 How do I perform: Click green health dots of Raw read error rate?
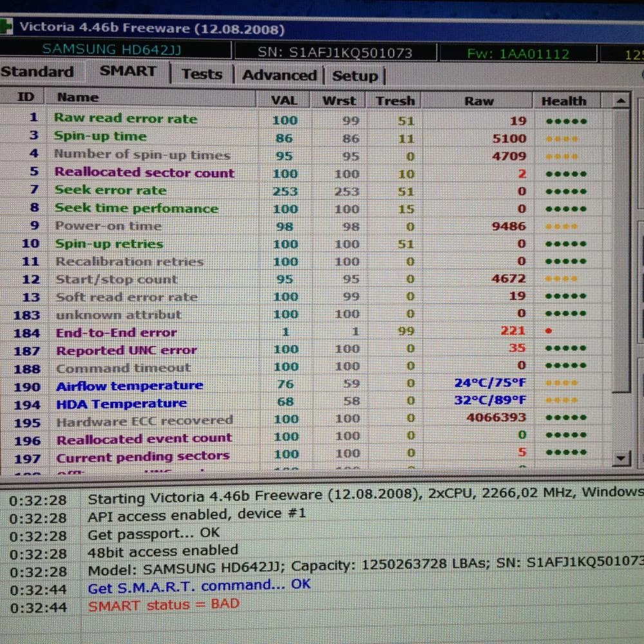click(566, 121)
